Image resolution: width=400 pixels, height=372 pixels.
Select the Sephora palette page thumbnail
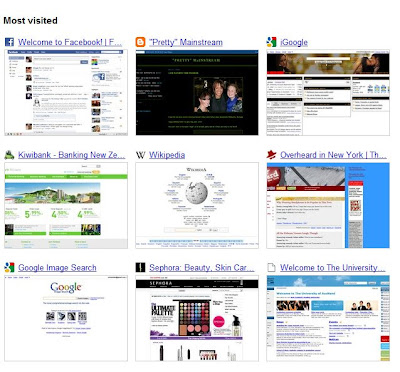(197, 318)
